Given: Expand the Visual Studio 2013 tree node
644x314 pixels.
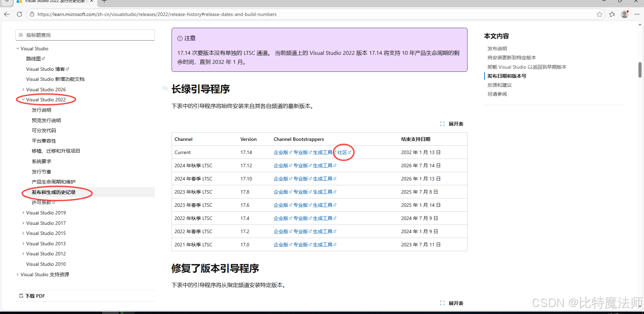Looking at the screenshot, I should click(x=23, y=244).
